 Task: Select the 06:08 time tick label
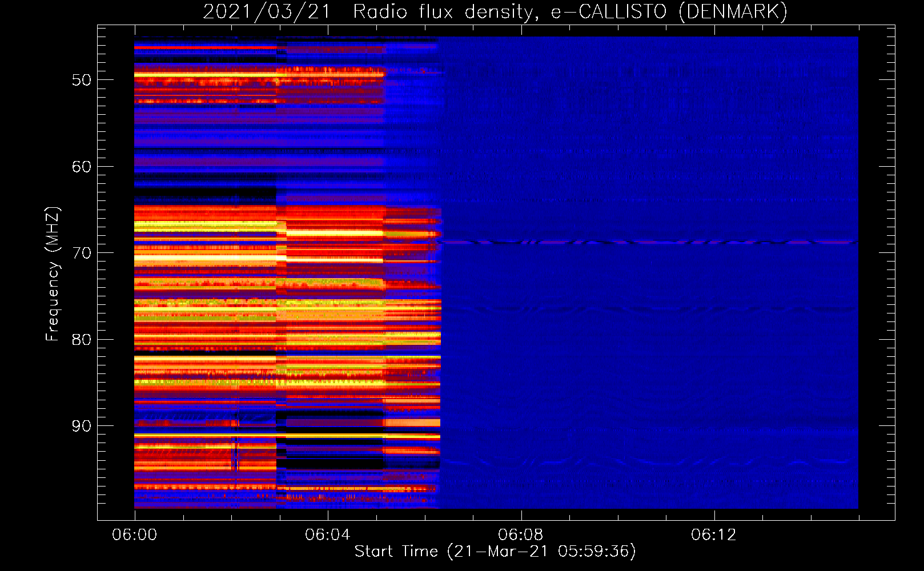[520, 535]
